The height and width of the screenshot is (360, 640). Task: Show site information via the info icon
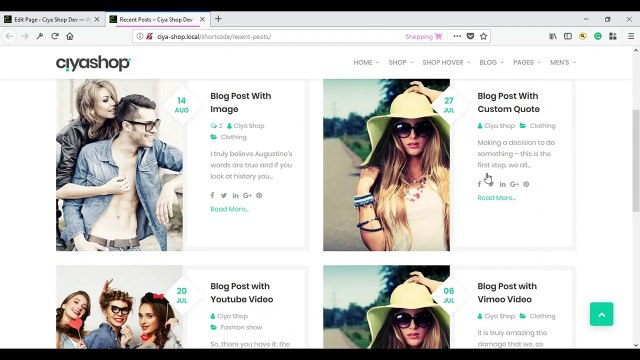140,36
